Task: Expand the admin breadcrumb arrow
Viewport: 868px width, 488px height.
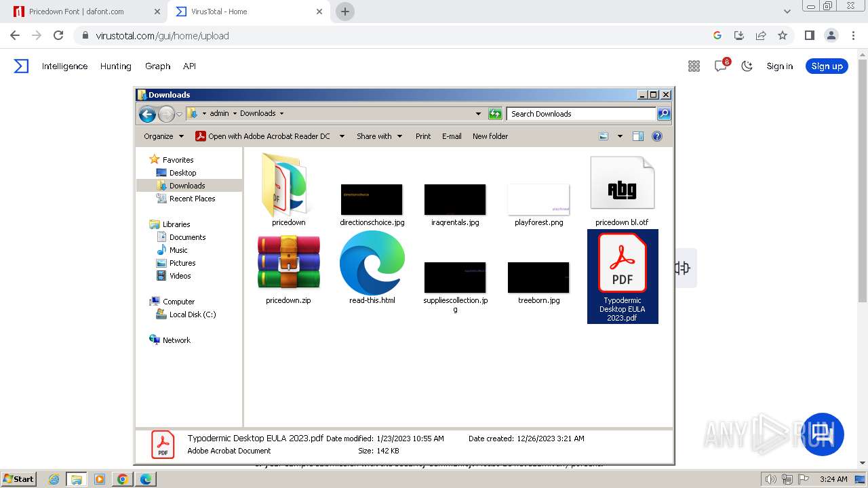Action: tap(235, 114)
